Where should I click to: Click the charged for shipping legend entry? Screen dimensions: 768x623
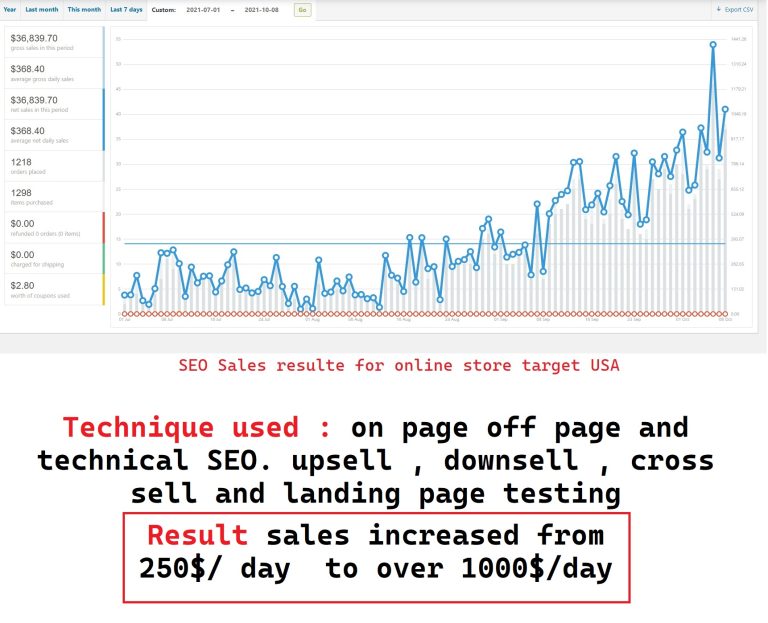(52, 259)
